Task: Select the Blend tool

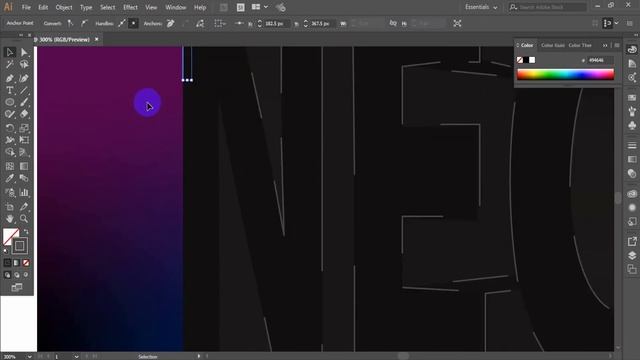Action: tap(24, 178)
